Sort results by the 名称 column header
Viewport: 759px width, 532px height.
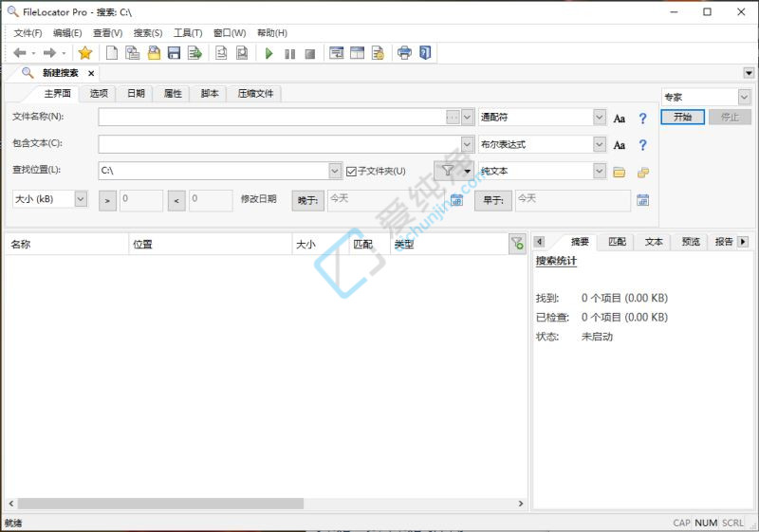click(x=66, y=244)
